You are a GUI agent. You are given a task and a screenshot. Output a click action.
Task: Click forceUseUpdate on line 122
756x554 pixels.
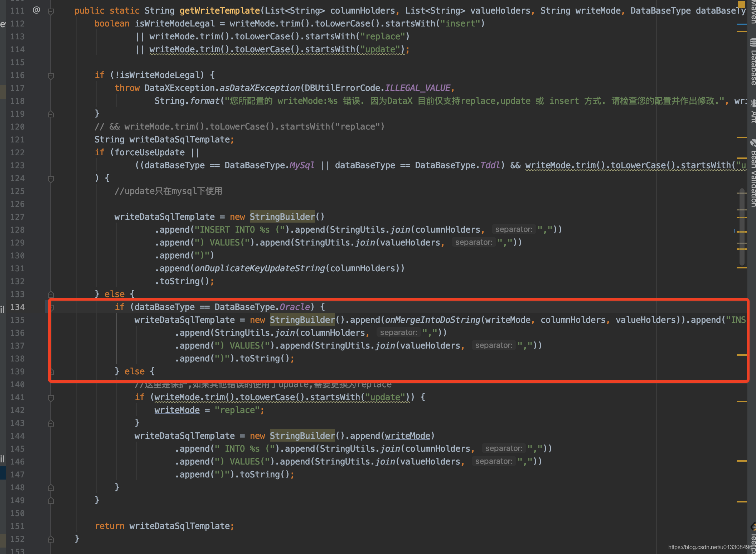click(150, 152)
